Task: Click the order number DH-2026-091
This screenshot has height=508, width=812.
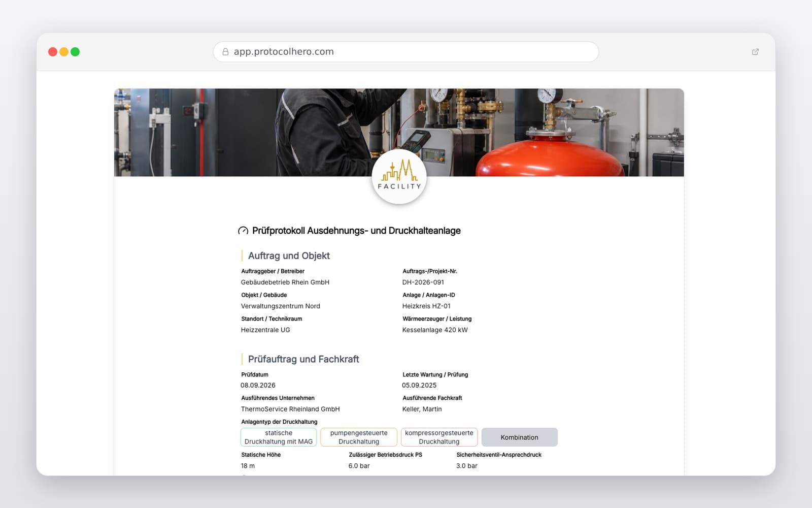Action: tap(423, 282)
